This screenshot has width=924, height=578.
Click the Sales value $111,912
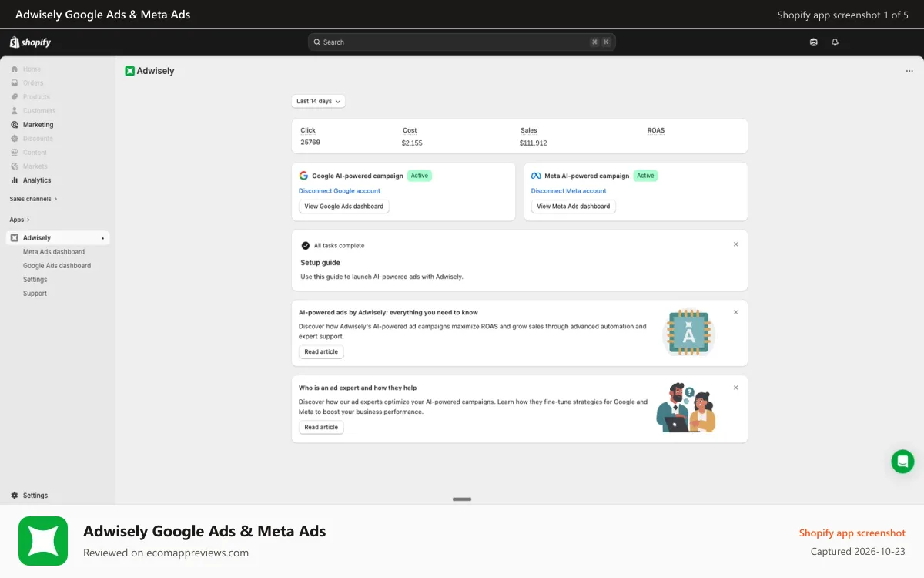click(534, 143)
